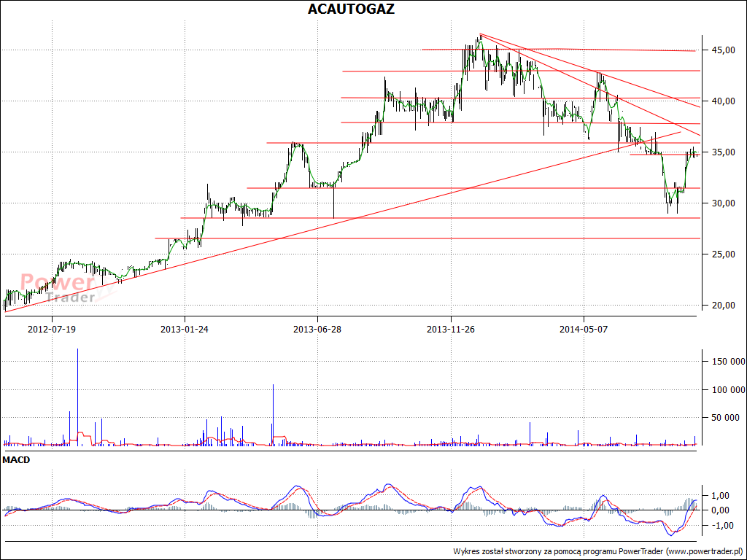Click the 50 000 volume axis label
The image size is (747, 560).
(x=726, y=418)
